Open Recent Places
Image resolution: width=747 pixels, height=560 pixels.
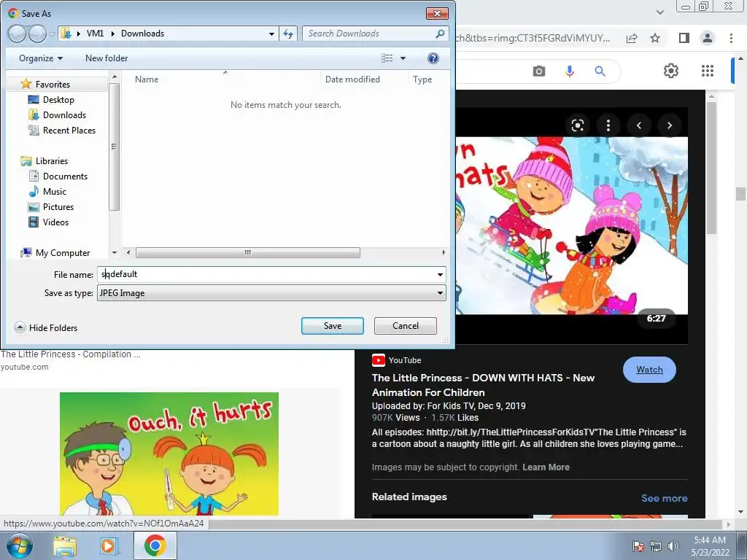(69, 130)
